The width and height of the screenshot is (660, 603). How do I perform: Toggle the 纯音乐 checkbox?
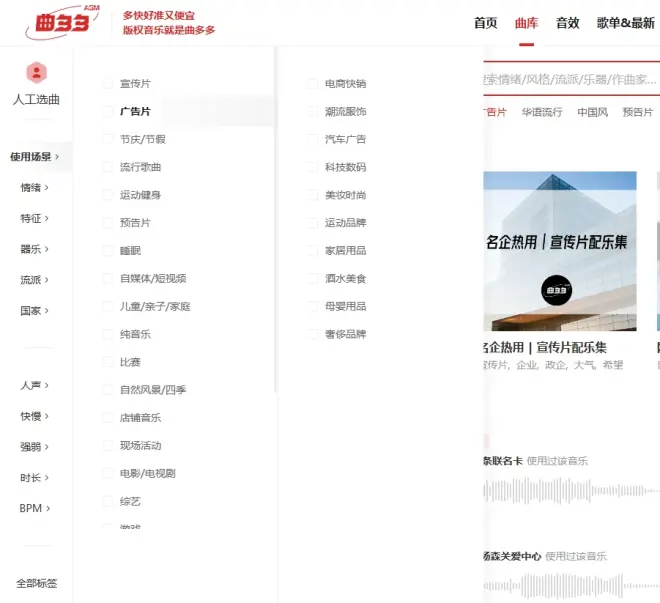tap(108, 334)
